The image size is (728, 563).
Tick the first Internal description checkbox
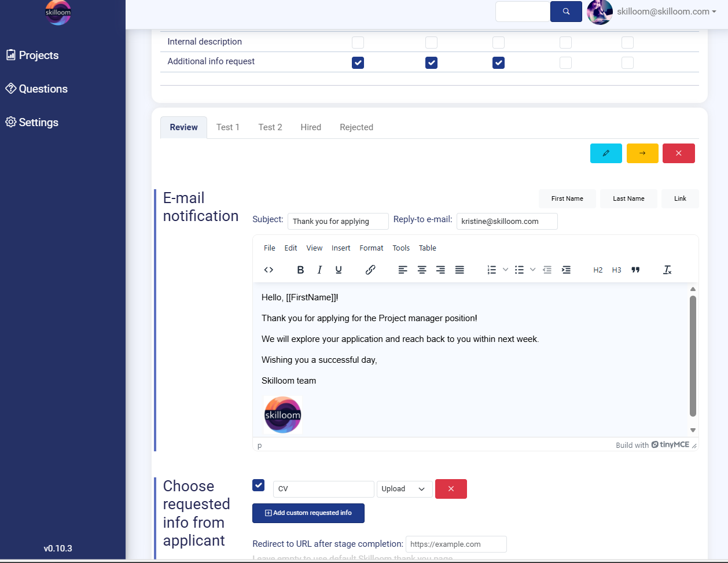pyautogui.click(x=358, y=42)
